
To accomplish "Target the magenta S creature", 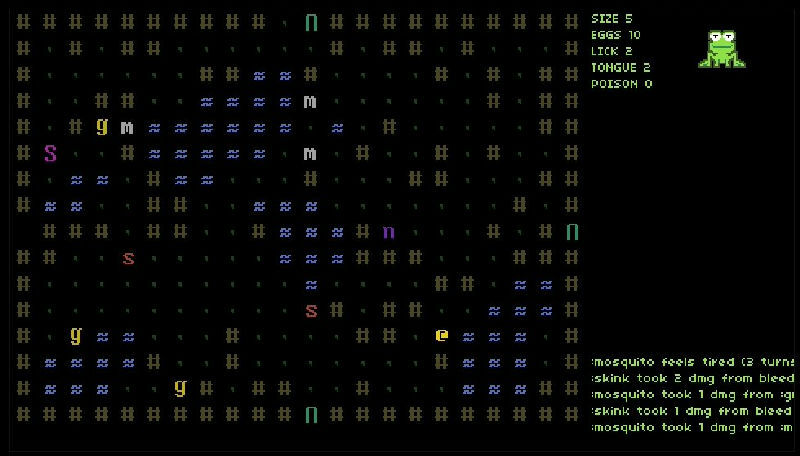I will point(50,153).
